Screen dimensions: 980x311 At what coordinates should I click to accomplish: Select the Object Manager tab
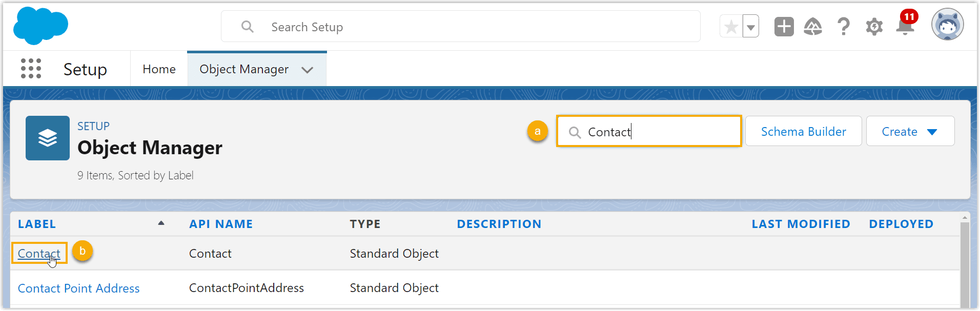tap(244, 69)
